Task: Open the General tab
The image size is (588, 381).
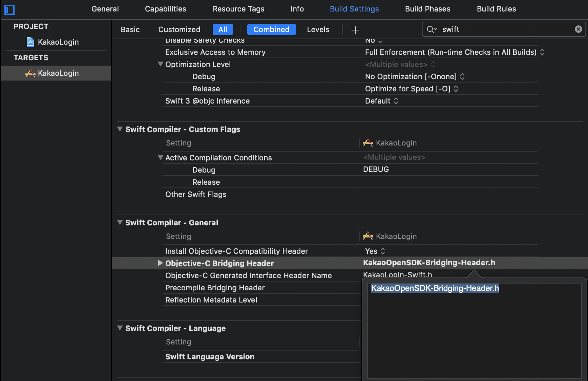Action: tap(105, 9)
